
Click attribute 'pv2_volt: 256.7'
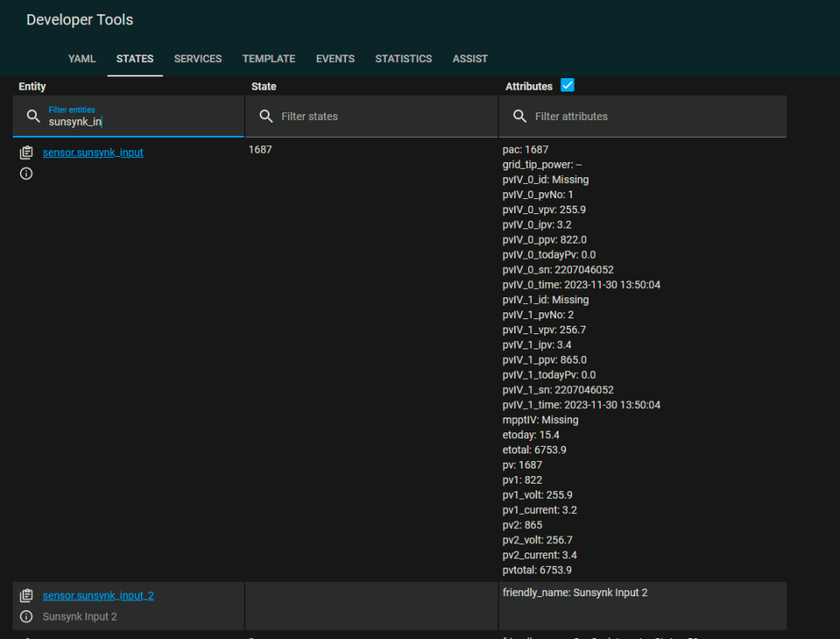pos(538,540)
